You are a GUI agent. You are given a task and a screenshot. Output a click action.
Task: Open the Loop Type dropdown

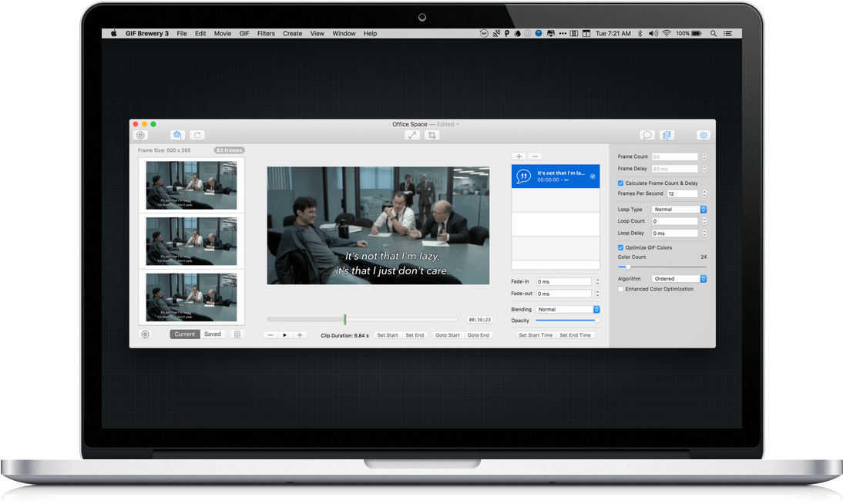[x=679, y=210]
